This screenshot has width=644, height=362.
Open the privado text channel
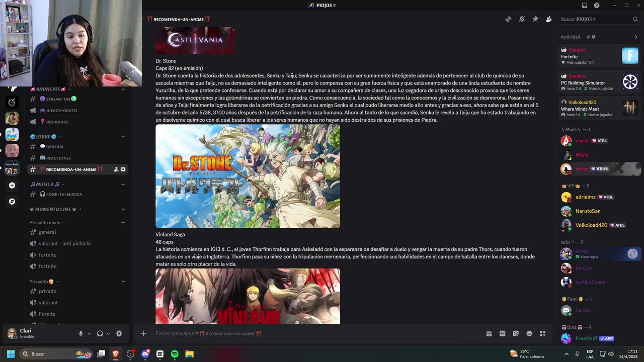pos(78,291)
